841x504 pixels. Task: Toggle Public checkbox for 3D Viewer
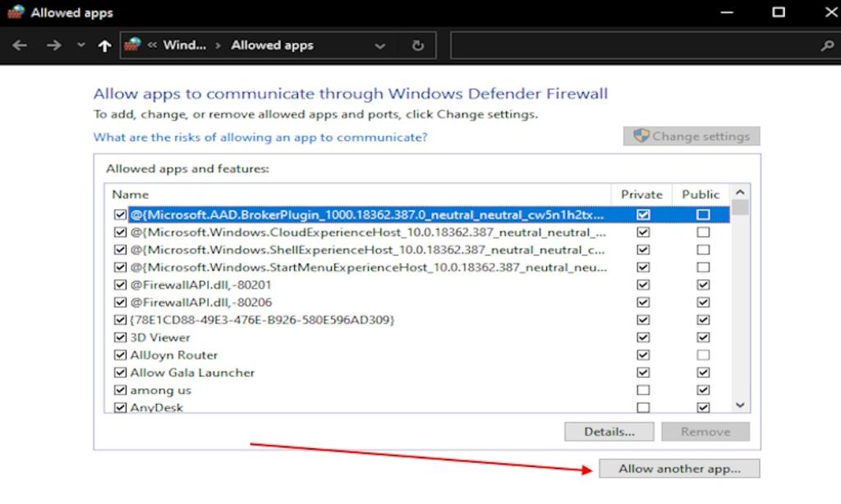point(703,337)
